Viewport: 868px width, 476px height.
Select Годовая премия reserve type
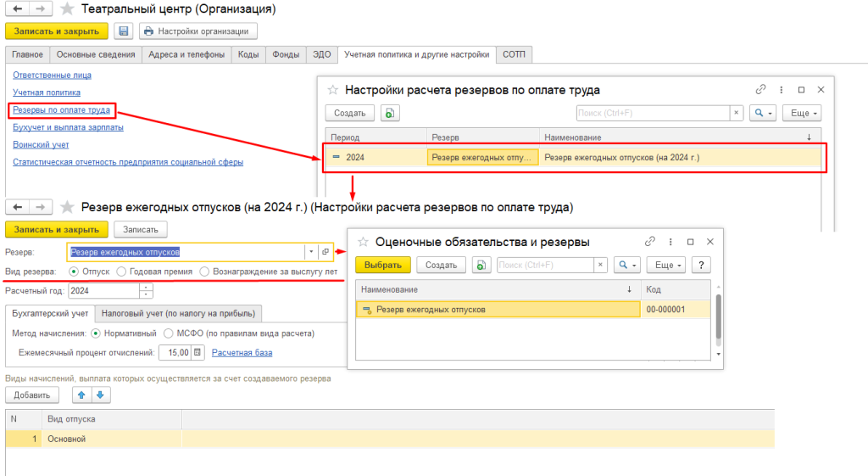121,272
